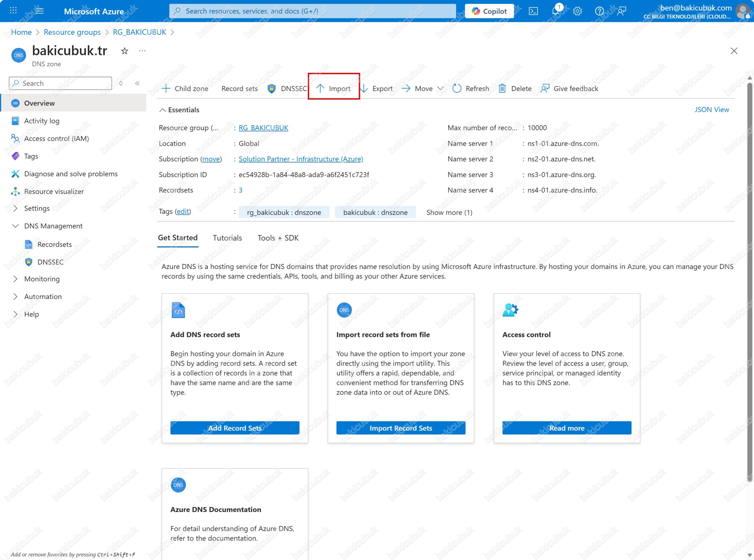
Task: Switch to Tools + SDK tab
Action: click(x=277, y=238)
